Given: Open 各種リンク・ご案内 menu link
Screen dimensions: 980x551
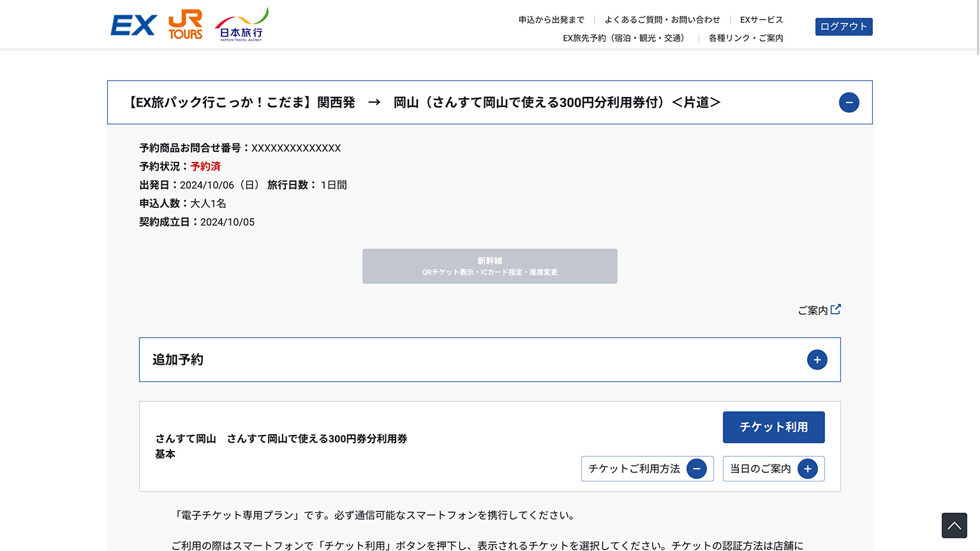Looking at the screenshot, I should 746,38.
